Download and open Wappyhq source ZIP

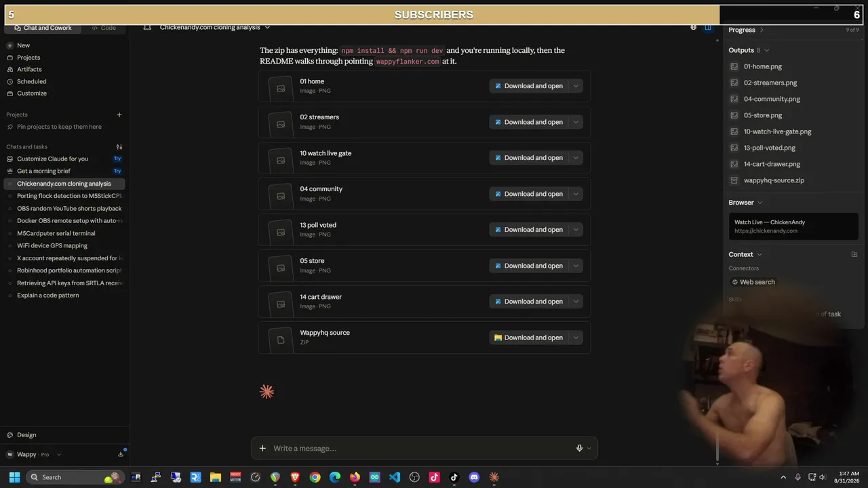pyautogui.click(x=529, y=338)
